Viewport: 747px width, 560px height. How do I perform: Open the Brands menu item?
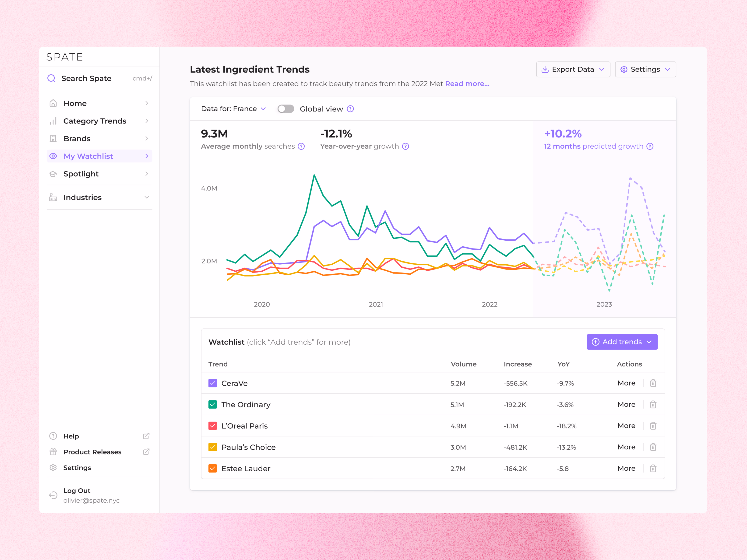[99, 138]
